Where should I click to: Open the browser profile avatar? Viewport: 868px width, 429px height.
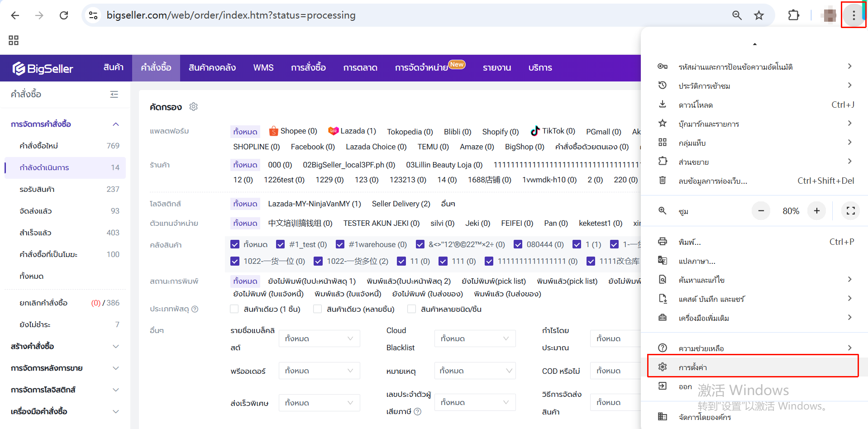[830, 15]
